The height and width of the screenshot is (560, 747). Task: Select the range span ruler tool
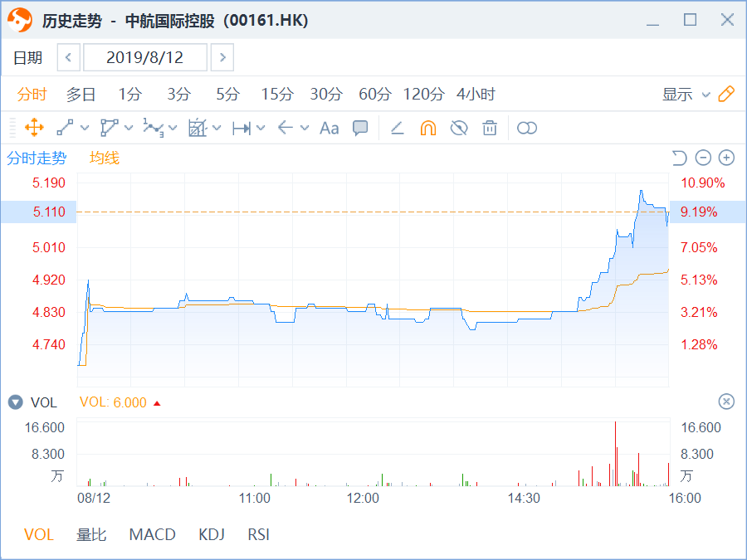[242, 128]
